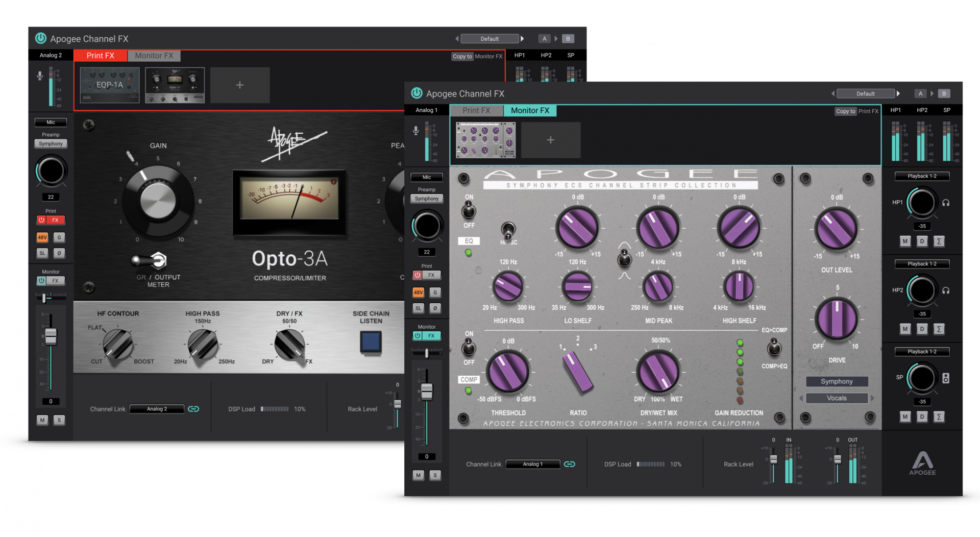Screen dimensions: 980x537
Task: Click D dim button under SP
Action: coord(922,417)
